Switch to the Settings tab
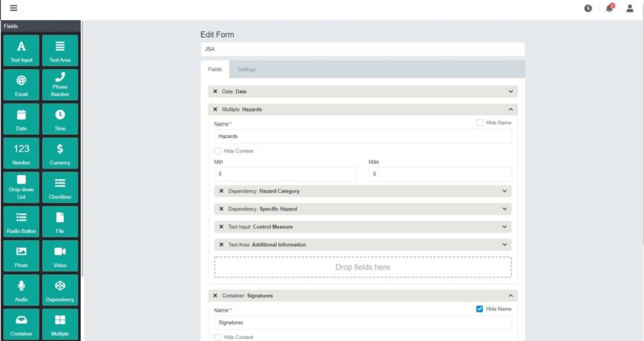Screen dimensions: 644x341 coord(246,70)
